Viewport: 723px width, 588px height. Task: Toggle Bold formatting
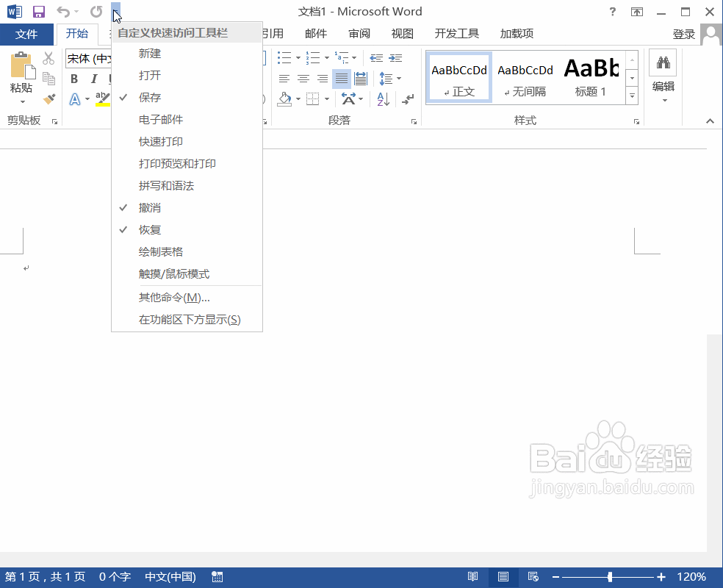click(74, 79)
